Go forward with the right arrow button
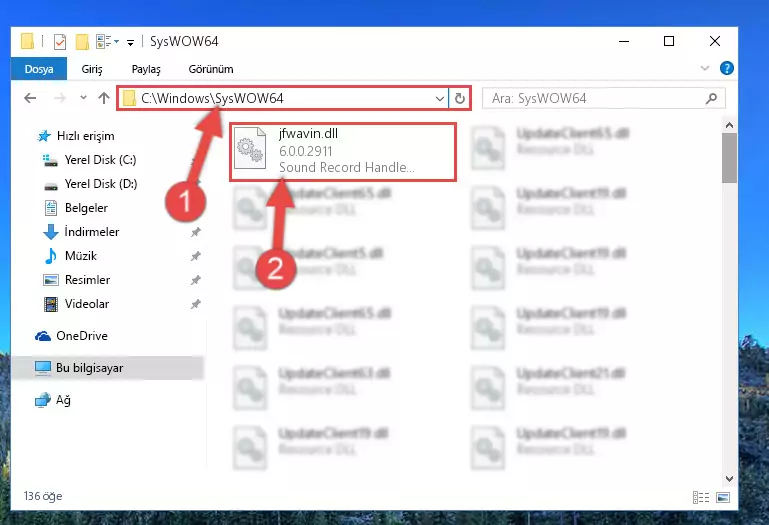 59,98
